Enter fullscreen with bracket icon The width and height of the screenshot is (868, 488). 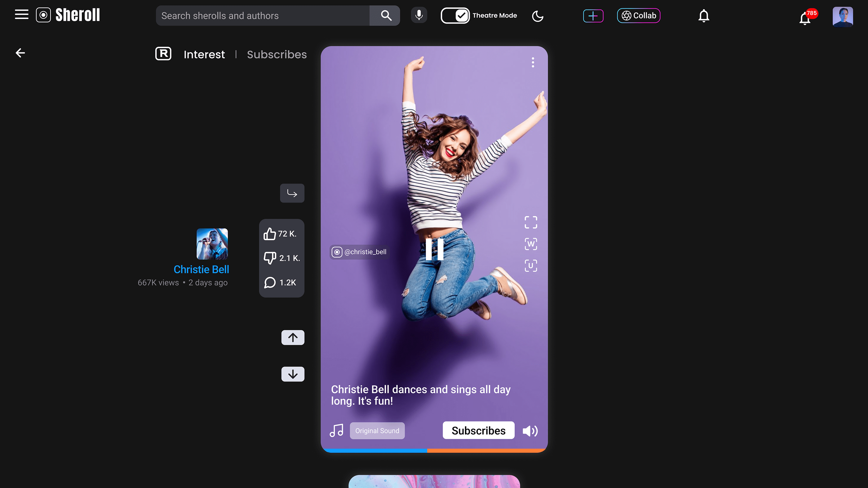(x=531, y=222)
